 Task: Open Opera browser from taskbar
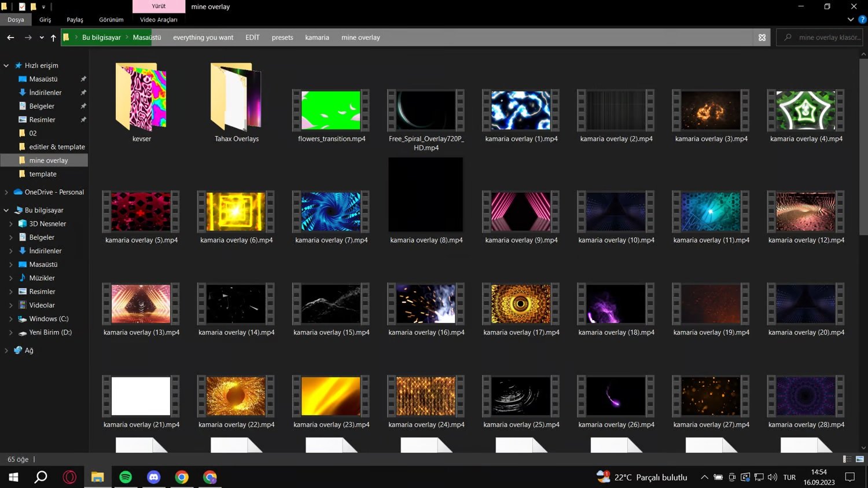pyautogui.click(x=69, y=477)
